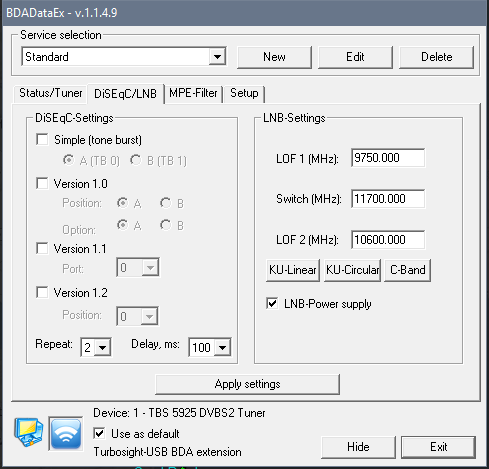Hide the BDADataEx window via Hide button
Image resolution: width=489 pixels, height=469 pixels.
358,447
